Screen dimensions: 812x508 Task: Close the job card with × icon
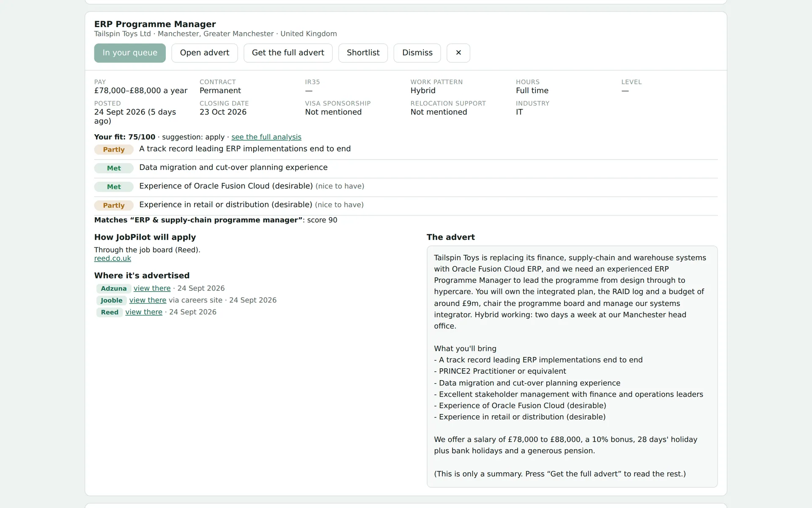tap(458, 53)
